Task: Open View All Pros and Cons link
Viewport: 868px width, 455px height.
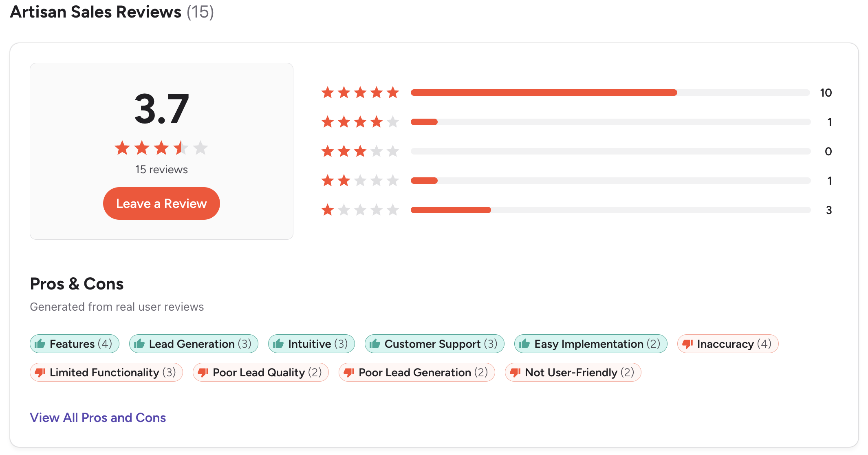Action: click(98, 417)
